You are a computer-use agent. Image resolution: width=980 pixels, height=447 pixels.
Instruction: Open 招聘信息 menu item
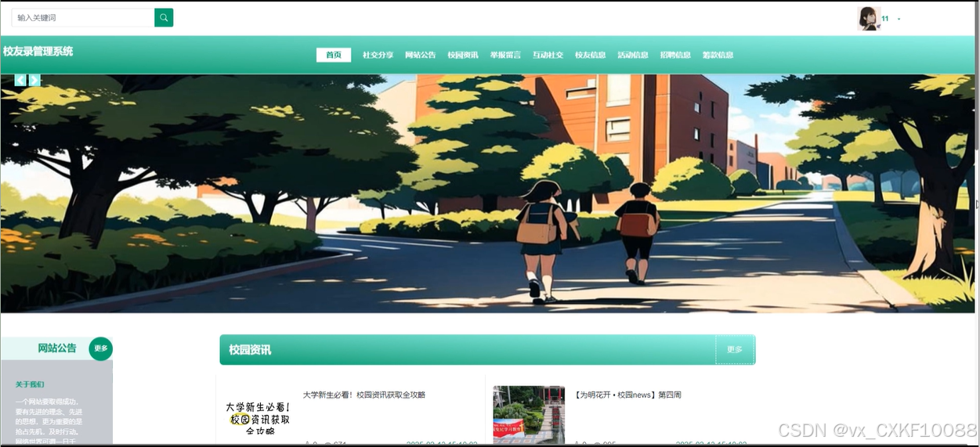pyautogui.click(x=675, y=55)
